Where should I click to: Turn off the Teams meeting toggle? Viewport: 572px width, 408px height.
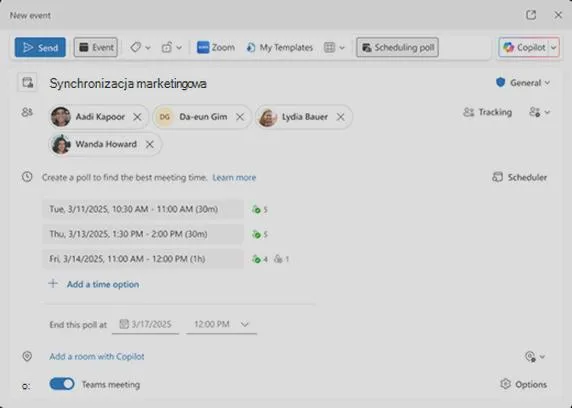point(62,384)
